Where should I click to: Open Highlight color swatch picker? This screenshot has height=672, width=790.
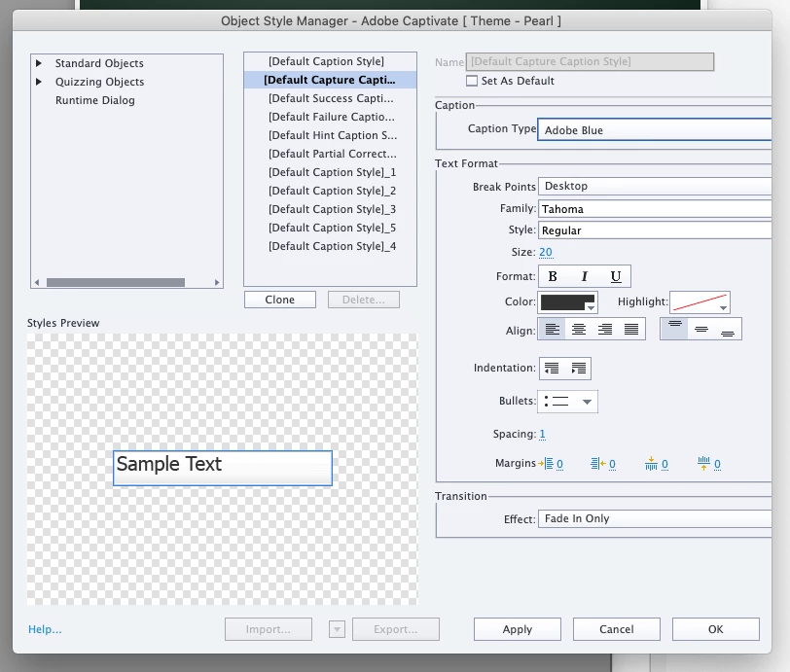(x=700, y=302)
